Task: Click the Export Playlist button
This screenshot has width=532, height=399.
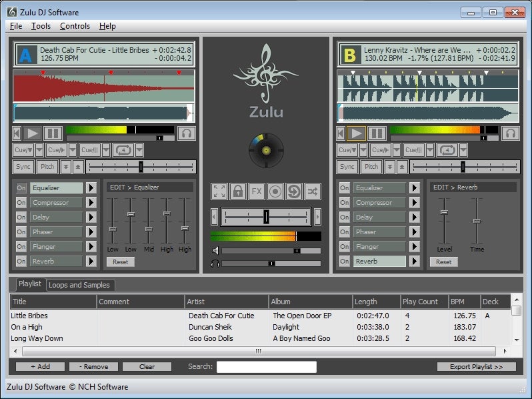Action: point(477,366)
